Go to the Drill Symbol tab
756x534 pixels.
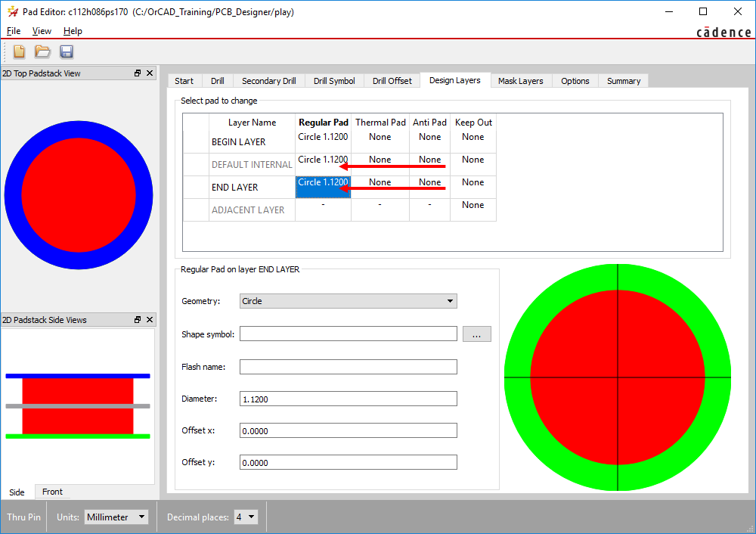pos(334,81)
